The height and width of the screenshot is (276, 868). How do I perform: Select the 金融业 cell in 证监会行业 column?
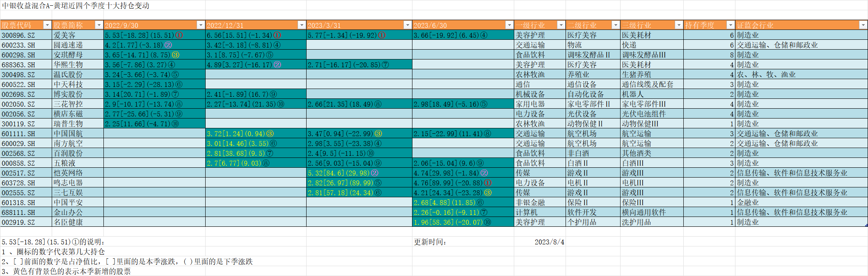point(801,203)
